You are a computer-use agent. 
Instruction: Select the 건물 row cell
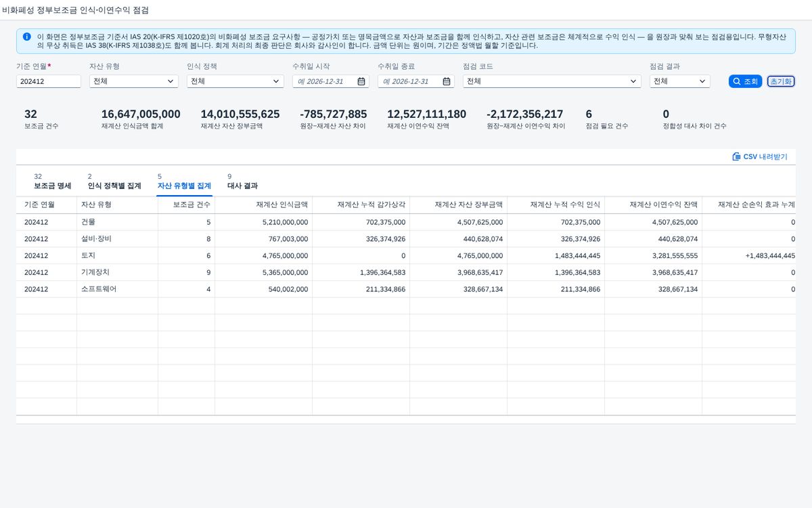(x=117, y=222)
